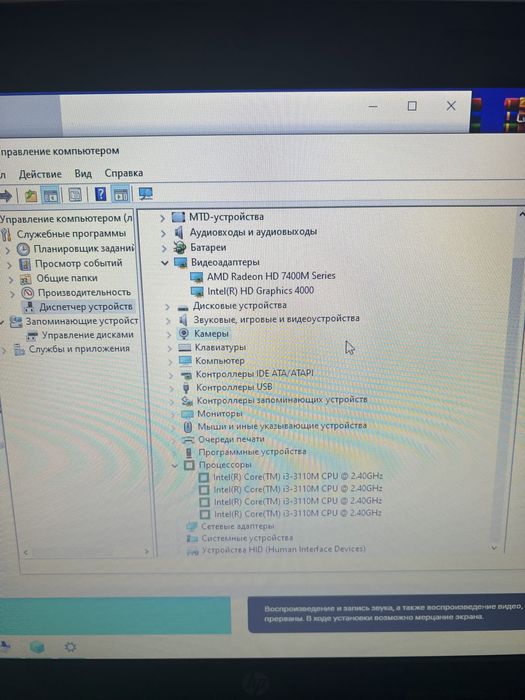Select Запоминающие устройства in left tree
This screenshot has width=525, height=700.
click(82, 321)
